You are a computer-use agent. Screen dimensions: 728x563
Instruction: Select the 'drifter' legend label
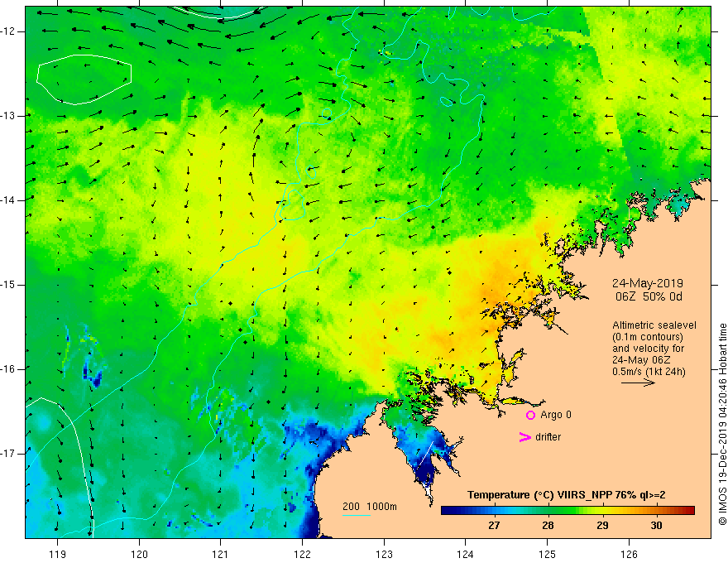pos(548,437)
